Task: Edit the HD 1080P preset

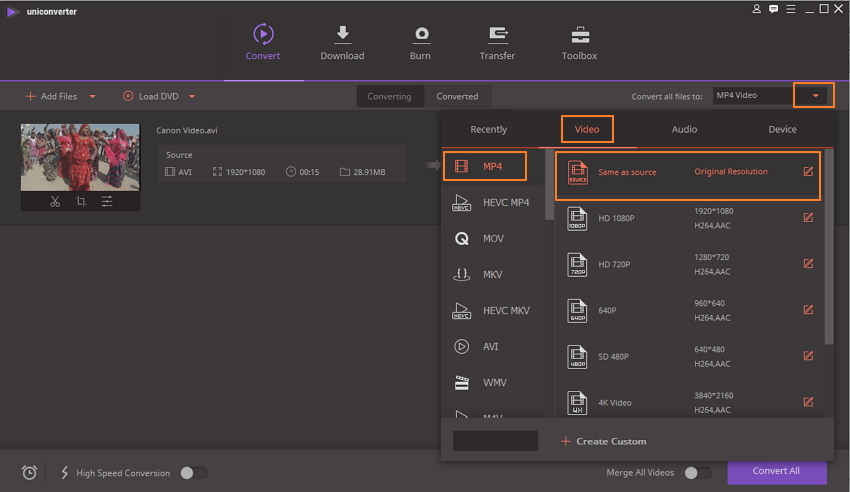Action: 808,217
